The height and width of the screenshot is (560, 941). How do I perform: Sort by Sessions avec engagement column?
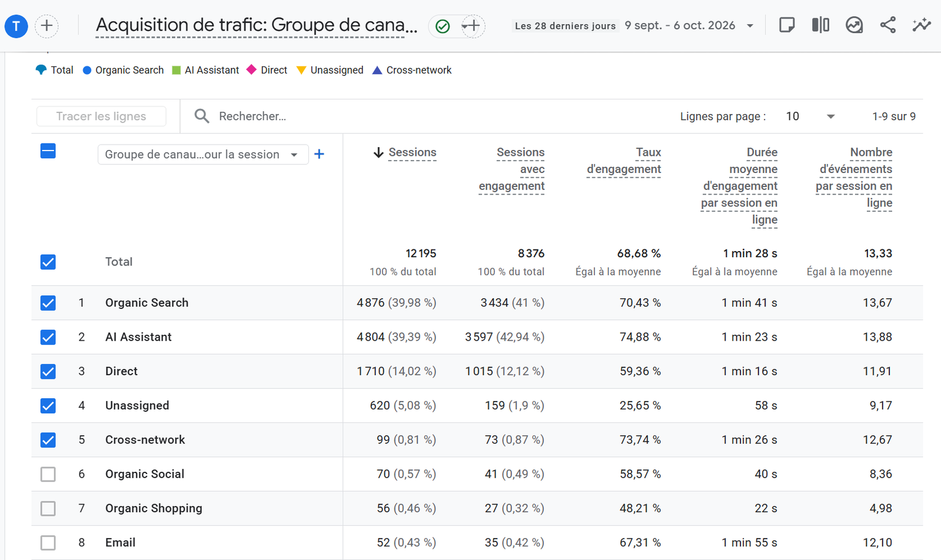coord(511,169)
